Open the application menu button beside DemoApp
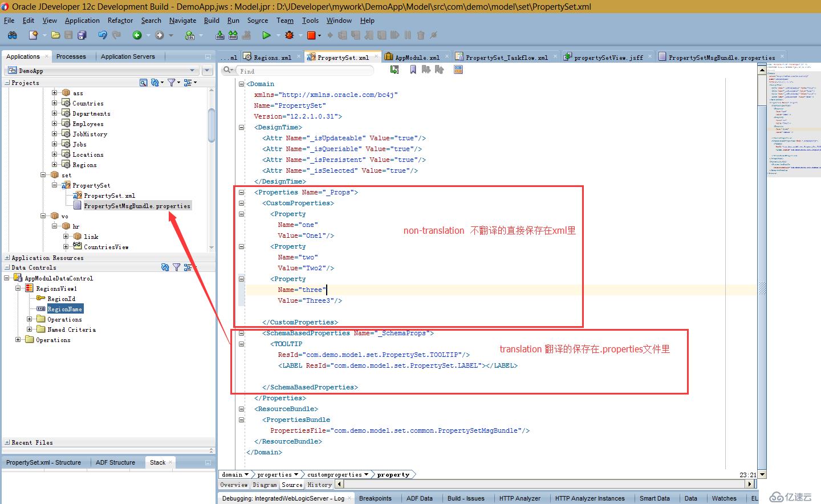Viewport: 821px width, 504px height. point(208,71)
